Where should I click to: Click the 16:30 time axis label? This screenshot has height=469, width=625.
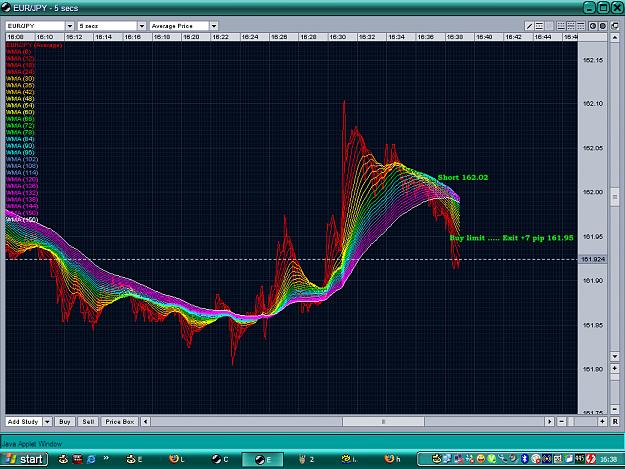[x=337, y=37]
